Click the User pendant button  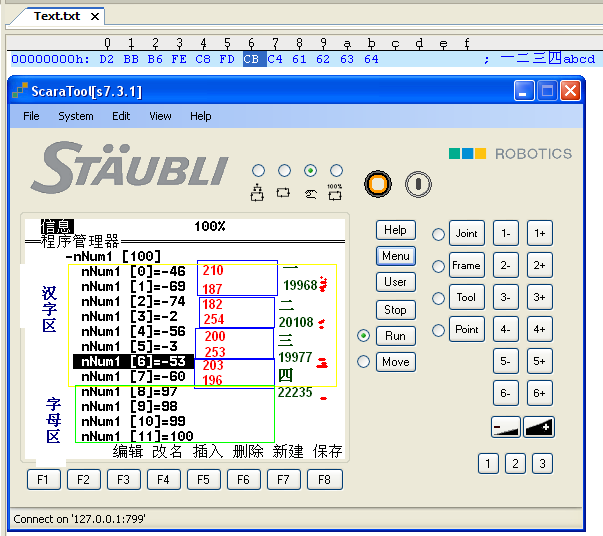[395, 282]
